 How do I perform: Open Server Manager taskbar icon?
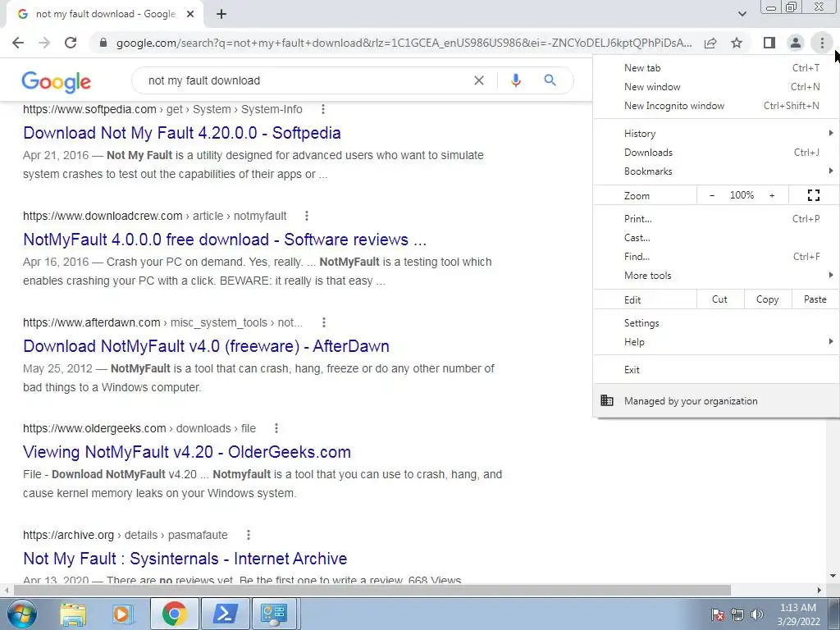click(x=274, y=614)
